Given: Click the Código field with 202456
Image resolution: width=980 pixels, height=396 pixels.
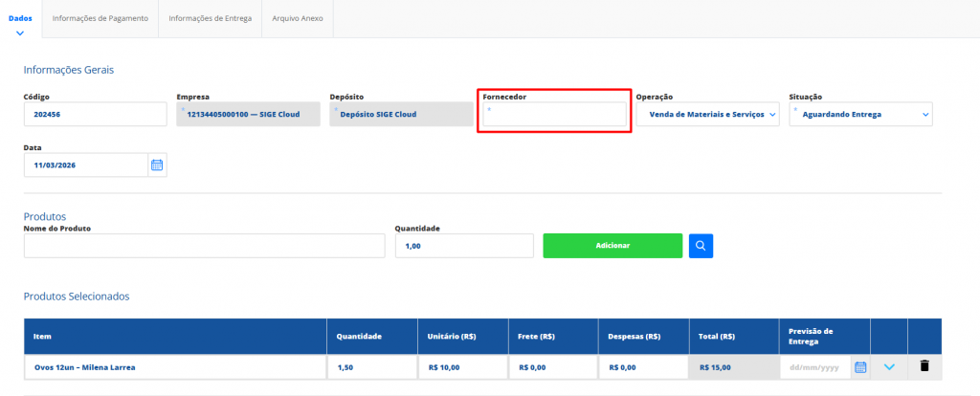Looking at the screenshot, I should coord(95,114).
